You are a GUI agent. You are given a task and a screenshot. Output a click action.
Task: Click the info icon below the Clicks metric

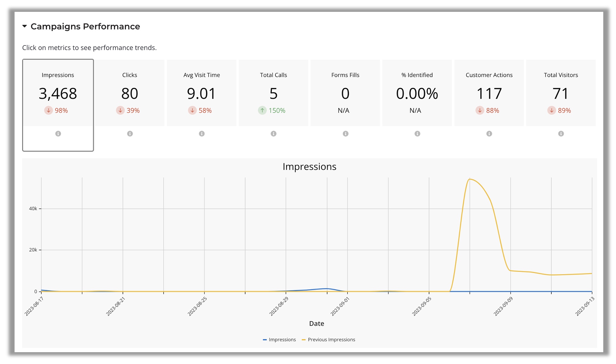point(130,133)
